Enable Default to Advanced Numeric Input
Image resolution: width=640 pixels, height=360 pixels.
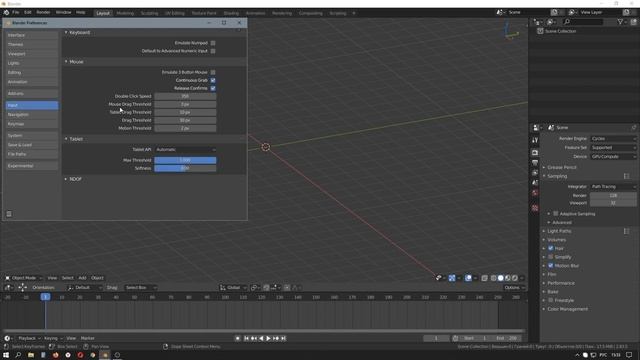213,51
